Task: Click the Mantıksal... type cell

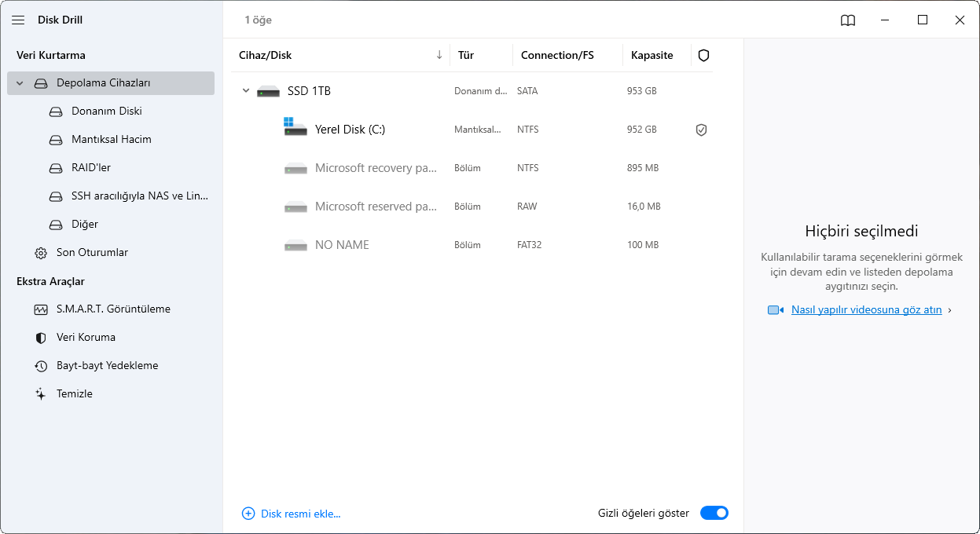Action: coord(478,130)
